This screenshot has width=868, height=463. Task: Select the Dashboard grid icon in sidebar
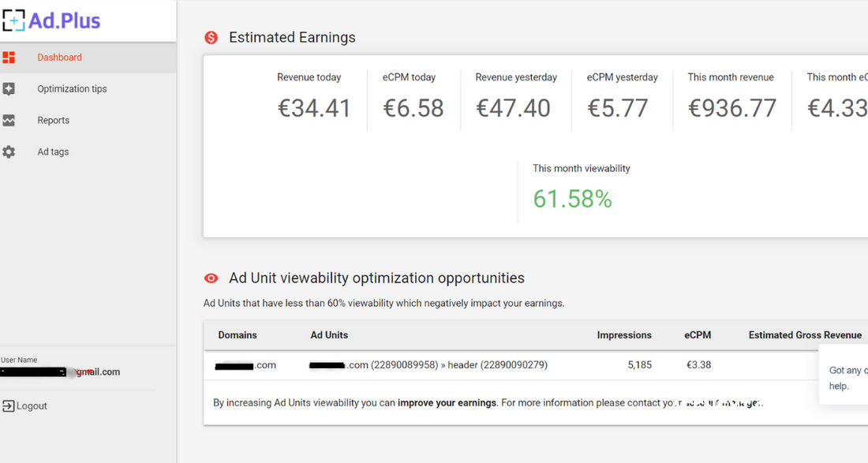[9, 57]
